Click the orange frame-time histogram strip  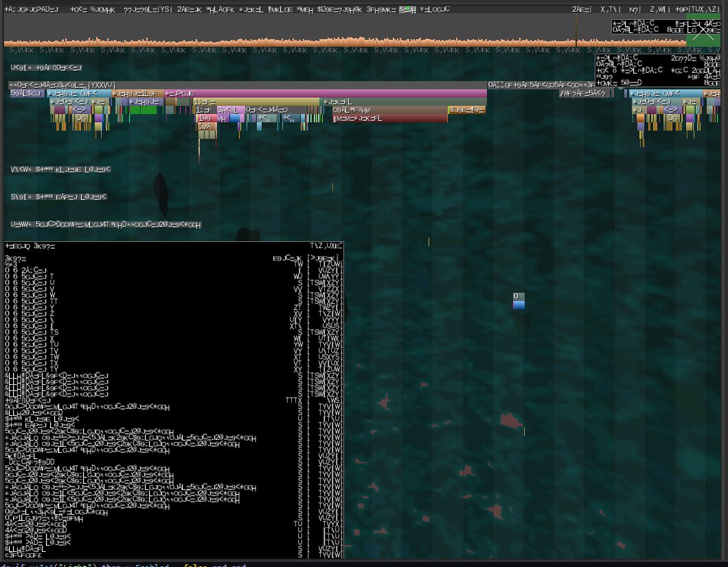(x=343, y=43)
